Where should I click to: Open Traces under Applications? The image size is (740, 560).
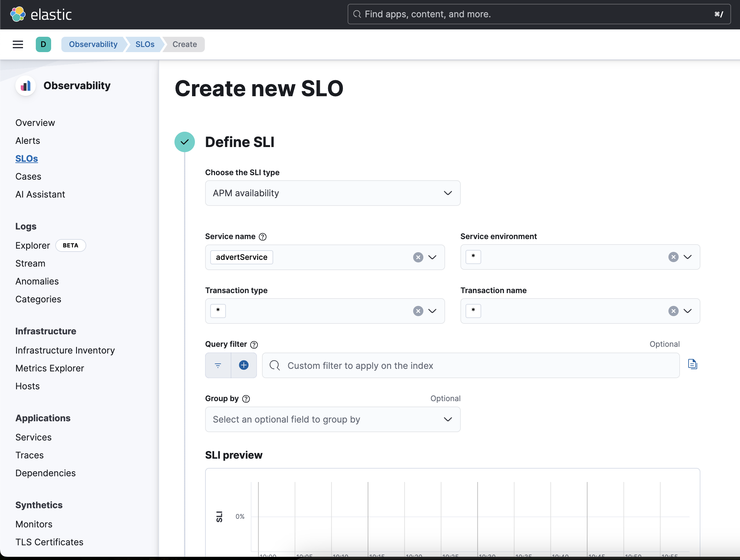29,455
